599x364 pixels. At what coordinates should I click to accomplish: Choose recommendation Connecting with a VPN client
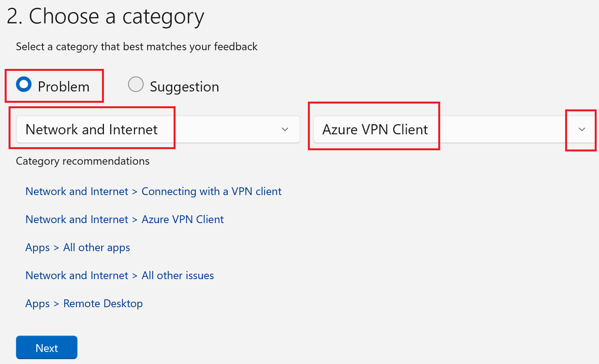point(211,192)
